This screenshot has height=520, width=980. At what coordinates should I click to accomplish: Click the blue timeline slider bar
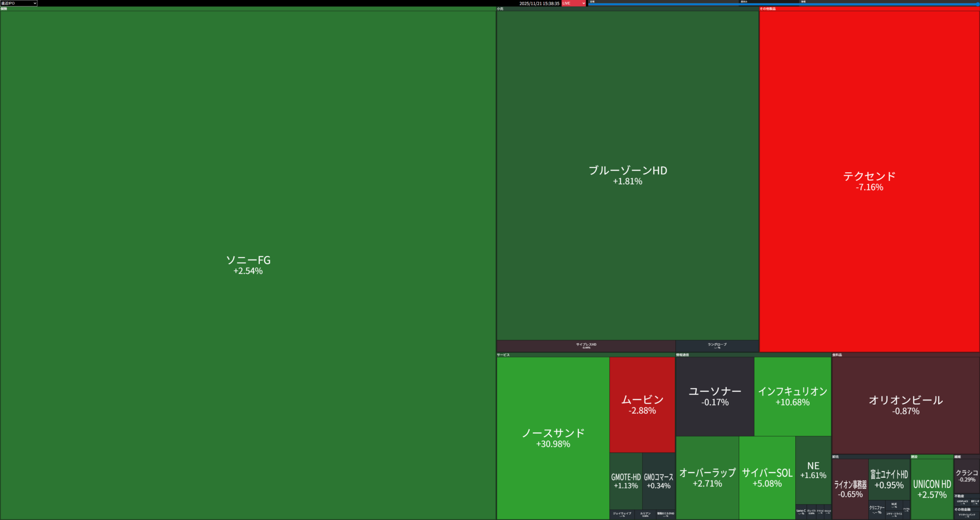(x=783, y=5)
